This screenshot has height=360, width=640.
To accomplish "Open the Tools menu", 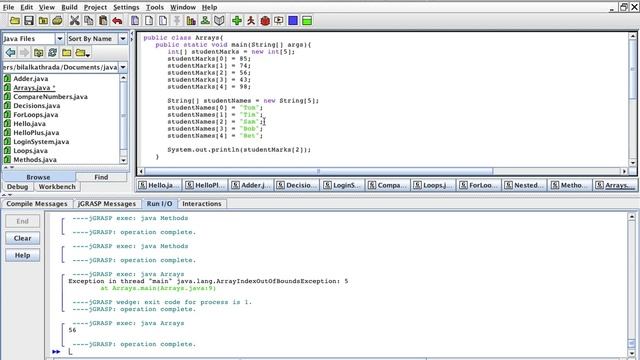I will tap(155, 7).
